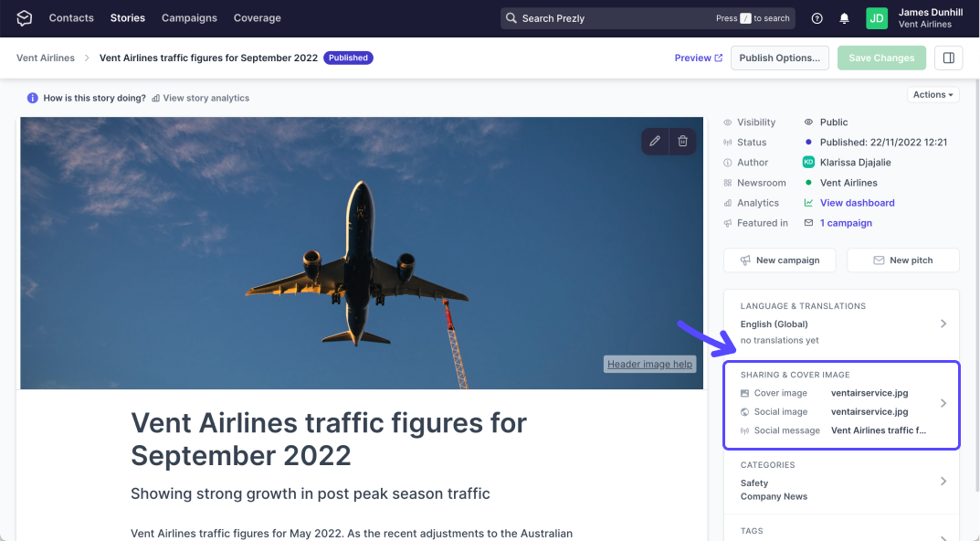Click the Social message broadcast icon

point(744,431)
